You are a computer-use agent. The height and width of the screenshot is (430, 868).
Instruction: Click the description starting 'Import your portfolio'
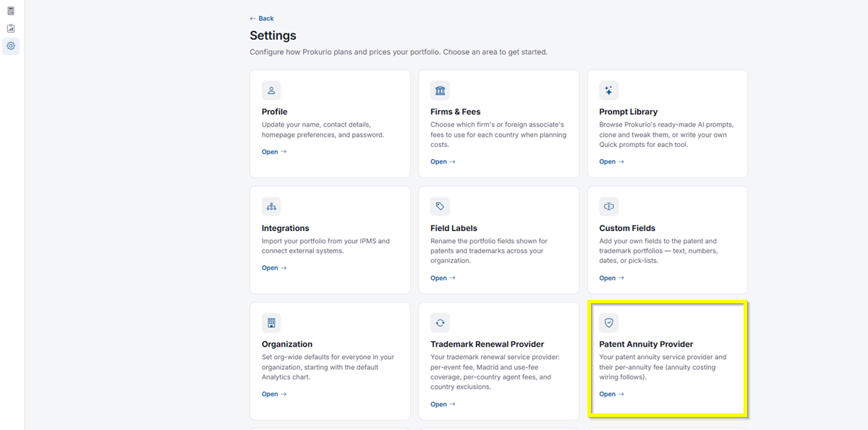pyautogui.click(x=325, y=246)
